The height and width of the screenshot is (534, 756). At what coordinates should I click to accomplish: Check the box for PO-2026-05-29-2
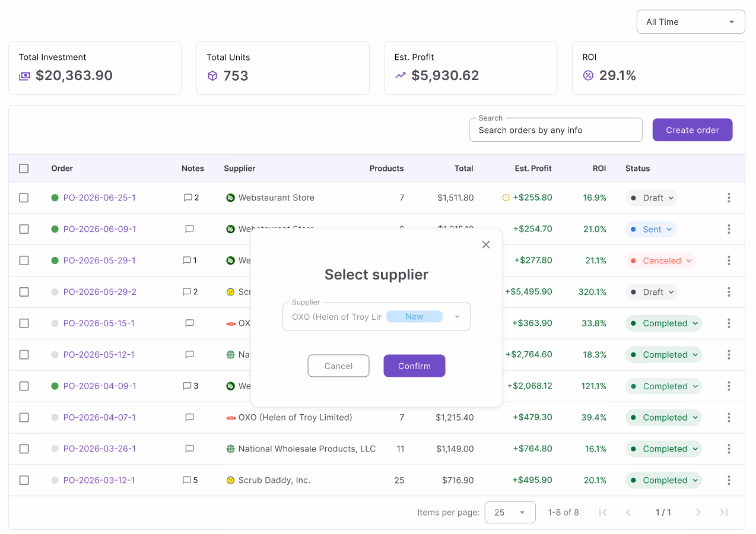tap(24, 292)
